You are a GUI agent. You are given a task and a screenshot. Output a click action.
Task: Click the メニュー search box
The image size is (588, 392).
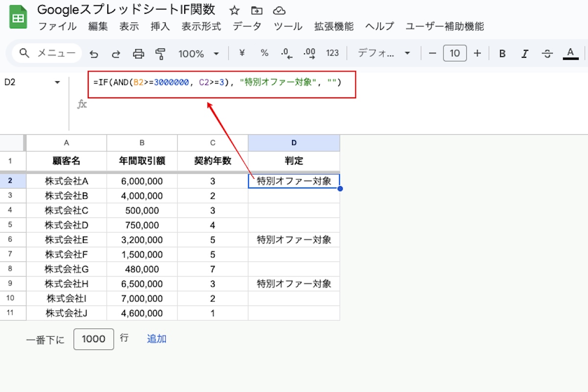[x=47, y=53]
